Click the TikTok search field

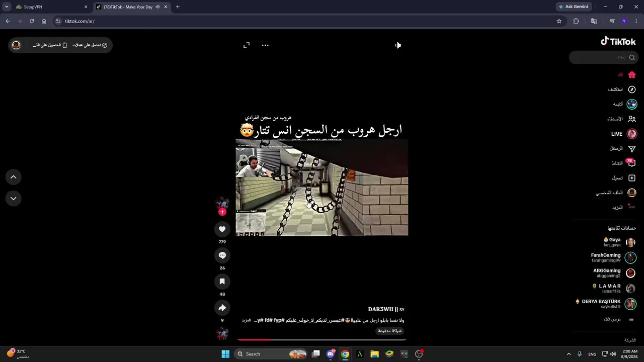tap(603, 57)
